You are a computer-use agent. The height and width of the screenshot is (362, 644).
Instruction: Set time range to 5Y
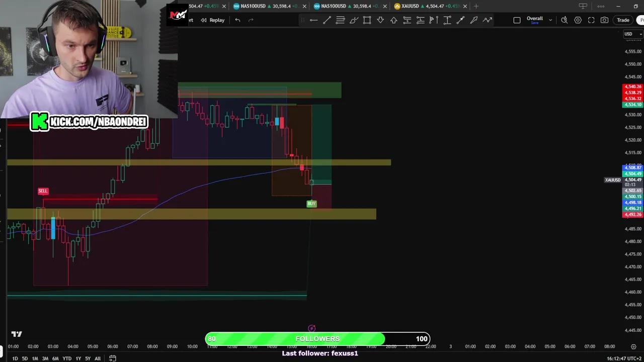[88, 358]
